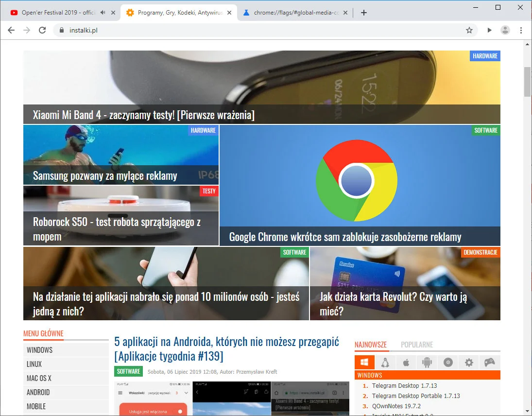
Task: Select the disc category icon
Action: click(x=448, y=363)
